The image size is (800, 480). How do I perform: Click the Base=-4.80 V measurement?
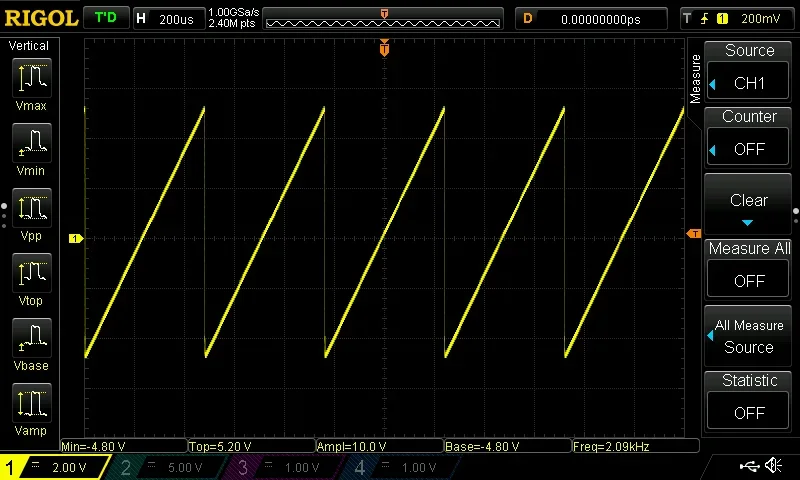[508, 446]
